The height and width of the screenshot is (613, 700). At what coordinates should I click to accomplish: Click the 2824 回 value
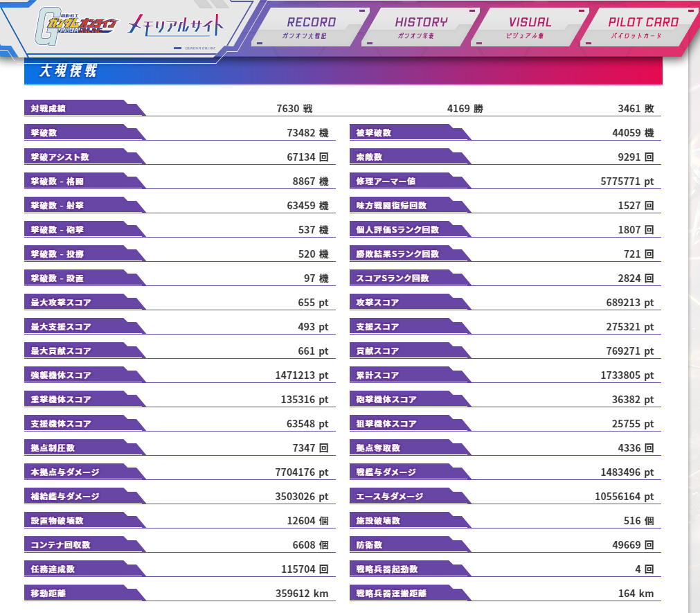click(636, 278)
